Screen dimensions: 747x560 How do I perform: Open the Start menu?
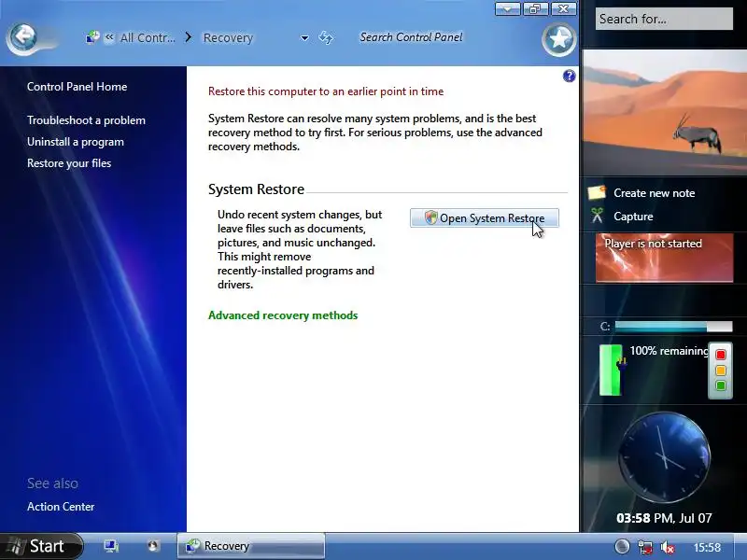click(41, 546)
